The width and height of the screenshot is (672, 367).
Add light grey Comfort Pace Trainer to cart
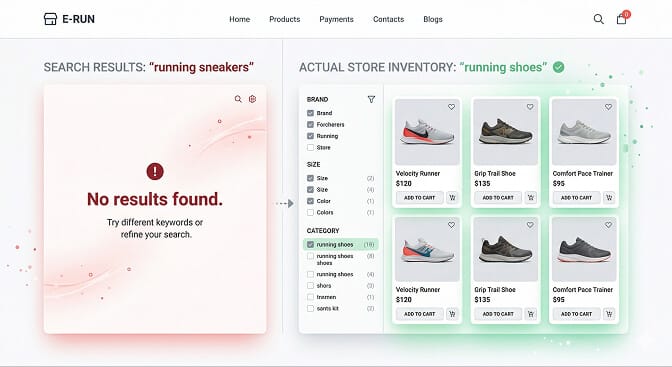[576, 198]
